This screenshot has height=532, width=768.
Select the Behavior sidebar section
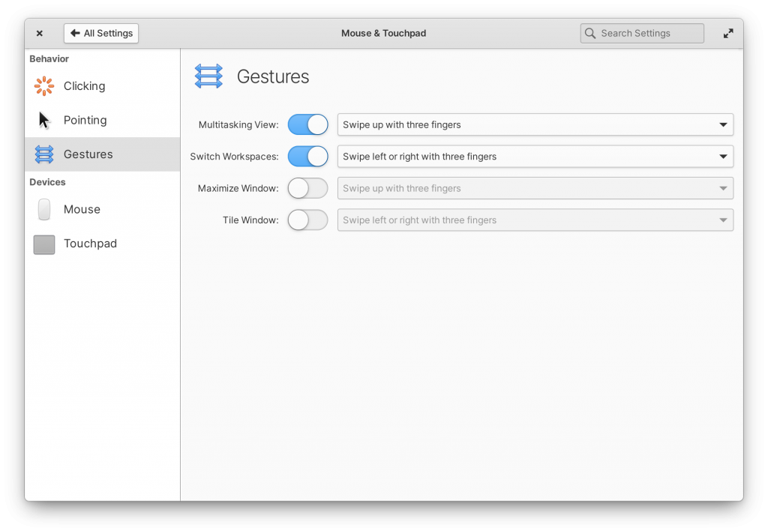coord(49,58)
